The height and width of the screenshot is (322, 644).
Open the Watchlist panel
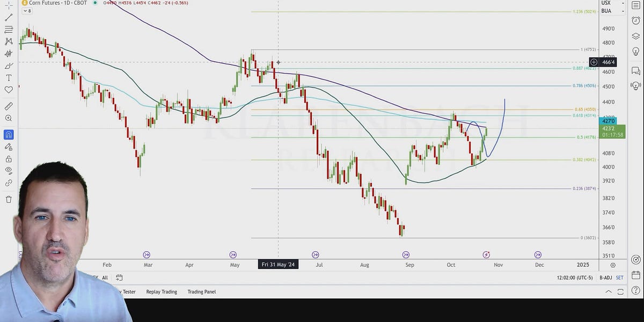point(636,5)
